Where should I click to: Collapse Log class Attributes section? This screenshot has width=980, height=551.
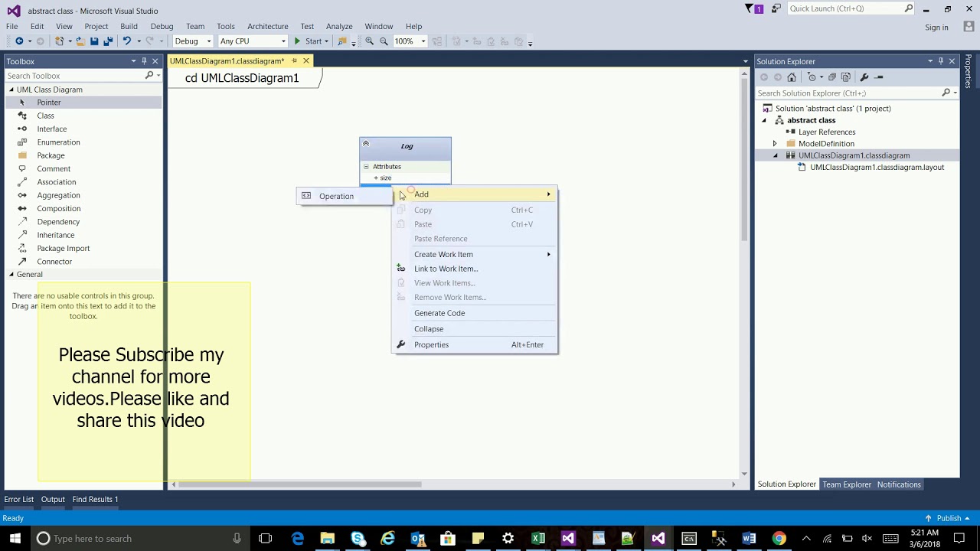coord(366,167)
